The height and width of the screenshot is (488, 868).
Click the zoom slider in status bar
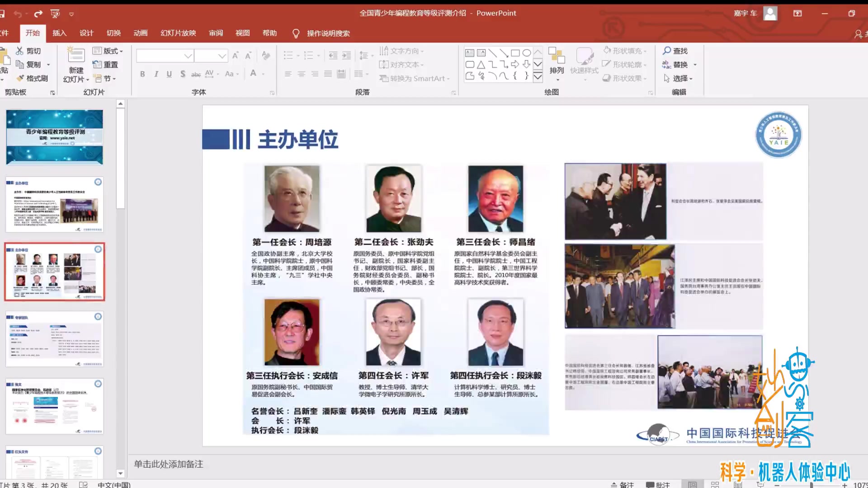[811, 485]
